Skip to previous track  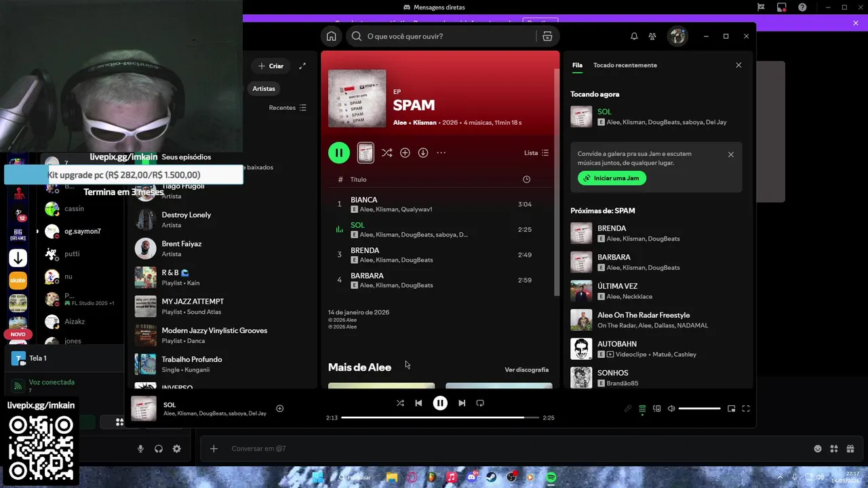(418, 403)
